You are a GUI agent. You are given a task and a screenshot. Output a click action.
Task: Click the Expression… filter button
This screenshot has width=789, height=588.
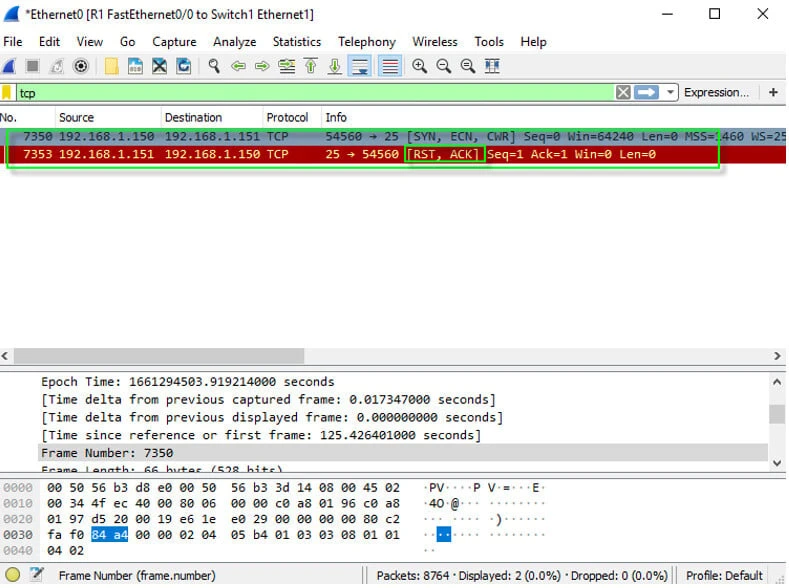click(716, 92)
